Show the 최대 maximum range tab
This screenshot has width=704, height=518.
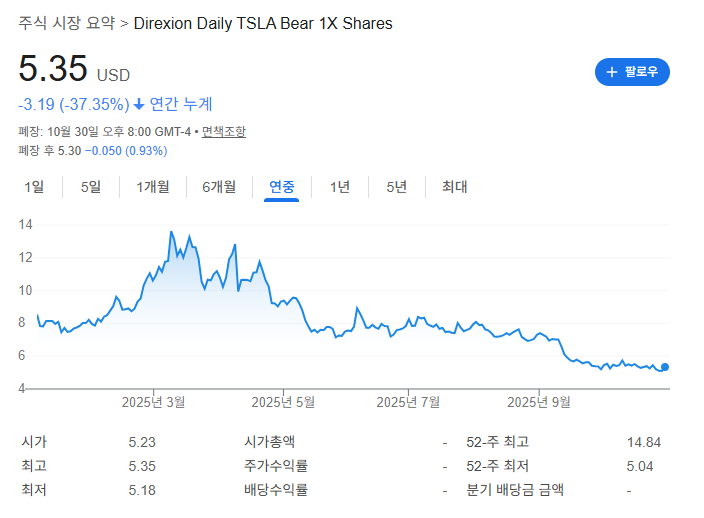[454, 187]
